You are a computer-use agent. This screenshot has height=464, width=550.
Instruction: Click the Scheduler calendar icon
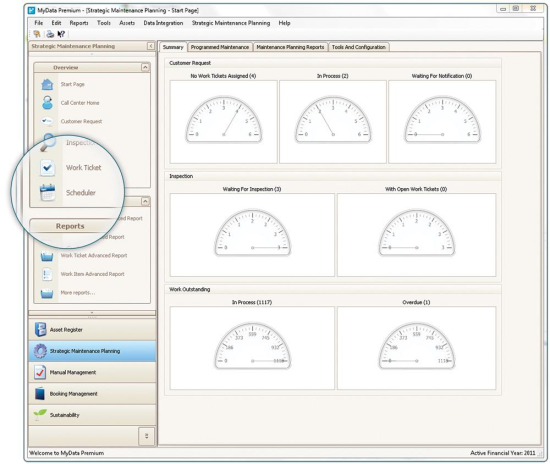pos(47,193)
